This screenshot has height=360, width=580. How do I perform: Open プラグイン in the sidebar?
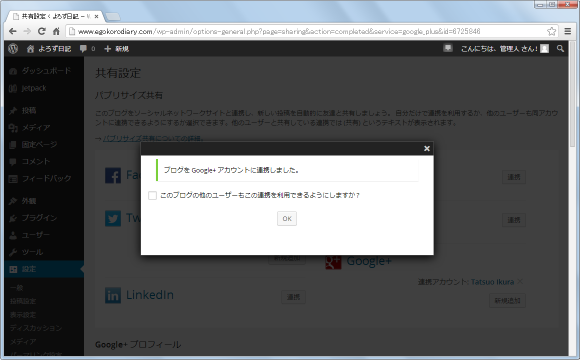point(44,218)
